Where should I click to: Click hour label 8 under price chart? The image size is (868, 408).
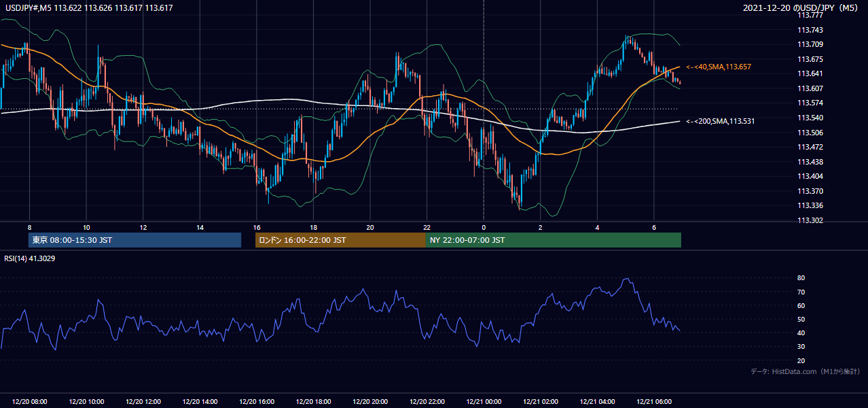(x=30, y=226)
